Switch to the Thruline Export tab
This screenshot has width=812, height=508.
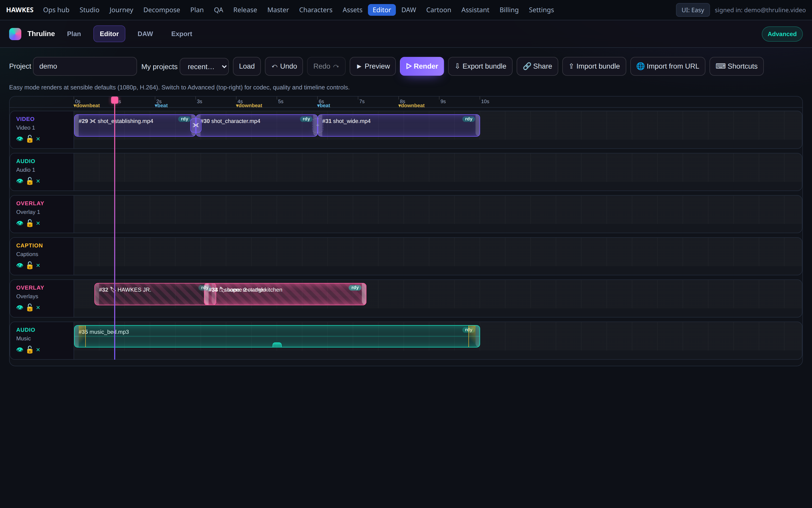pos(181,34)
